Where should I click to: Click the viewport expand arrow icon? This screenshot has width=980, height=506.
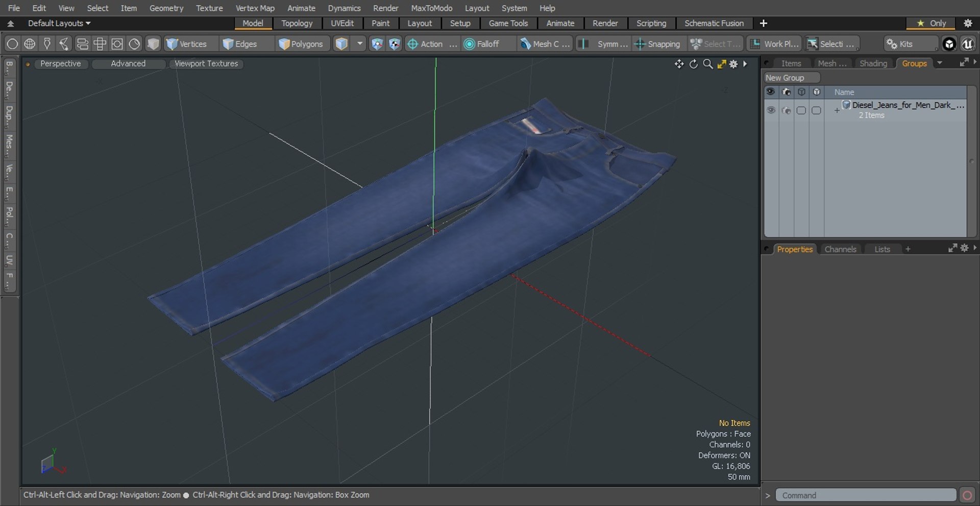745,64
